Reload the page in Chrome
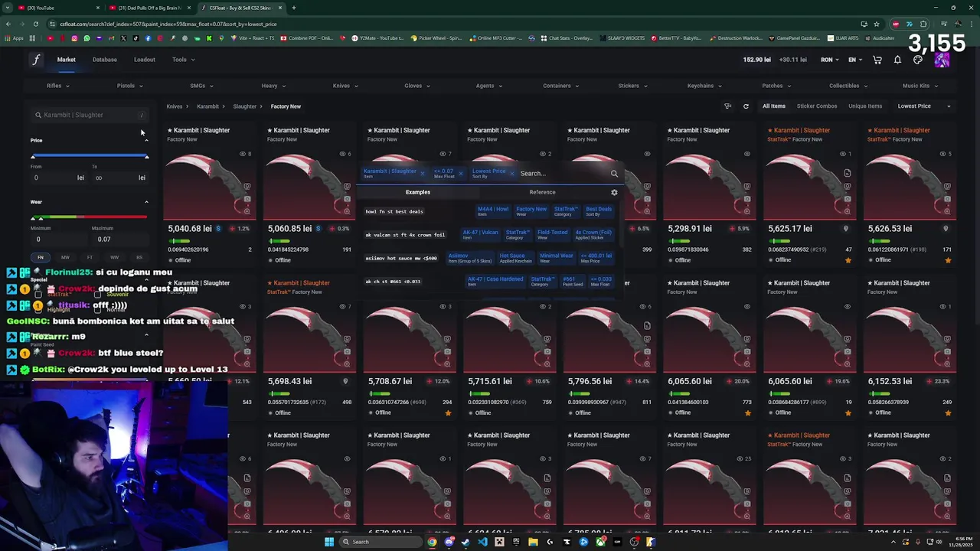980x551 pixels. pyautogui.click(x=35, y=24)
